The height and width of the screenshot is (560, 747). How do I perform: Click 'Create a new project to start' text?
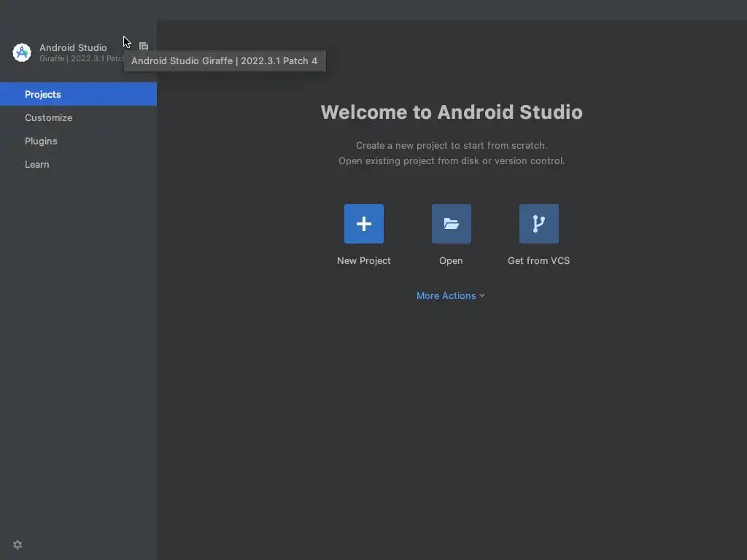pos(452,146)
